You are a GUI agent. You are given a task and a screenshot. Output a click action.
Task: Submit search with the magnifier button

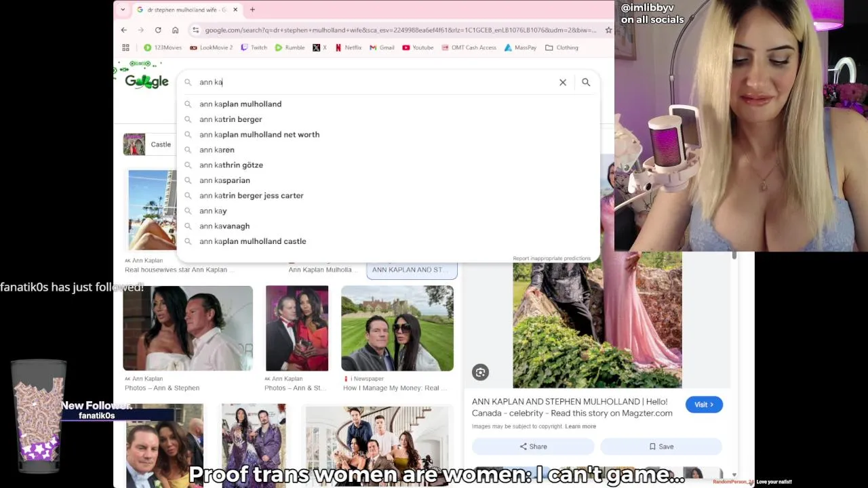[x=586, y=82]
